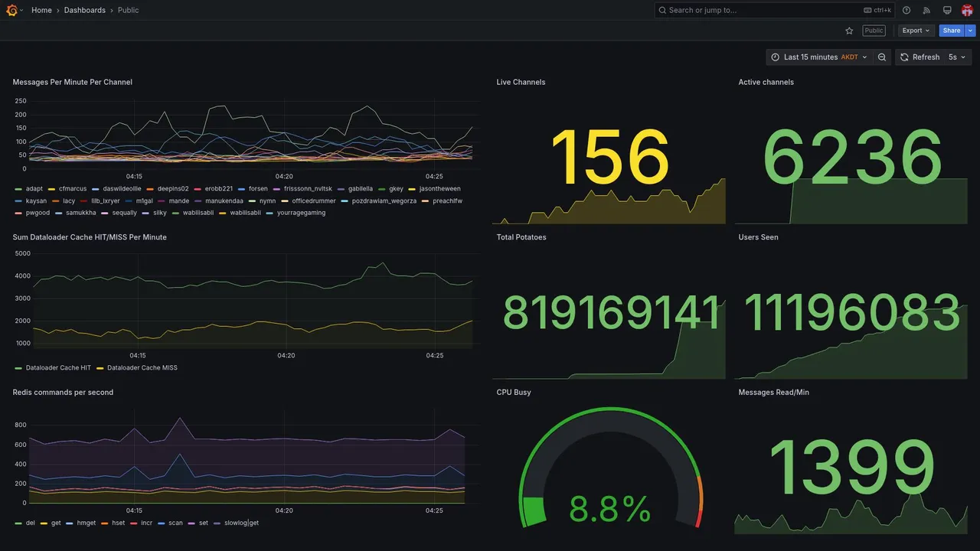The width and height of the screenshot is (980, 551).
Task: Open the help question-mark icon
Action: coord(906,10)
